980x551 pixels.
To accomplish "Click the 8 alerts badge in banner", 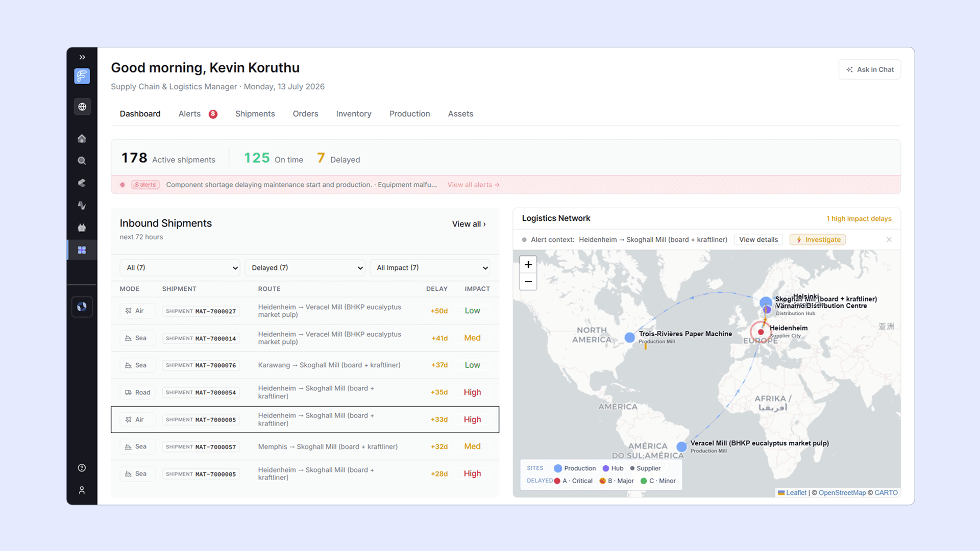I will click(145, 185).
